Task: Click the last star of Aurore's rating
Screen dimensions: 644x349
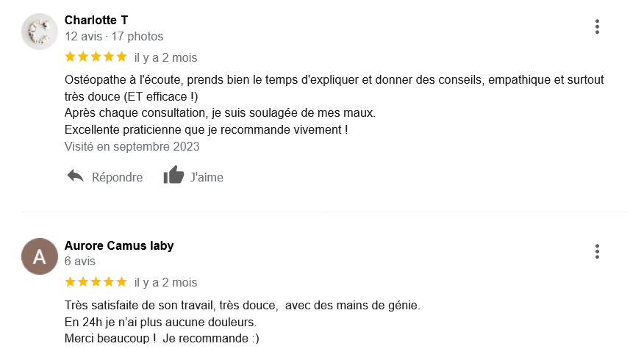Action: click(121, 282)
